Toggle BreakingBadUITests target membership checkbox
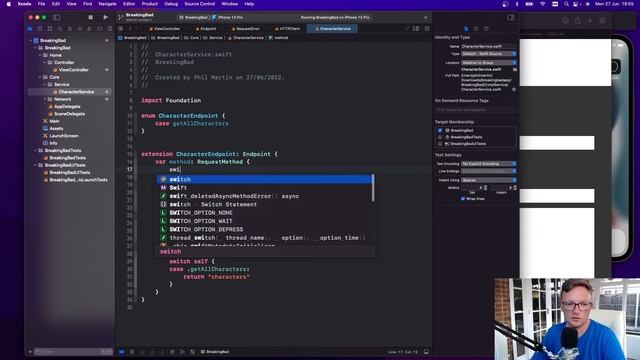The height and width of the screenshot is (360, 640). pos(440,144)
